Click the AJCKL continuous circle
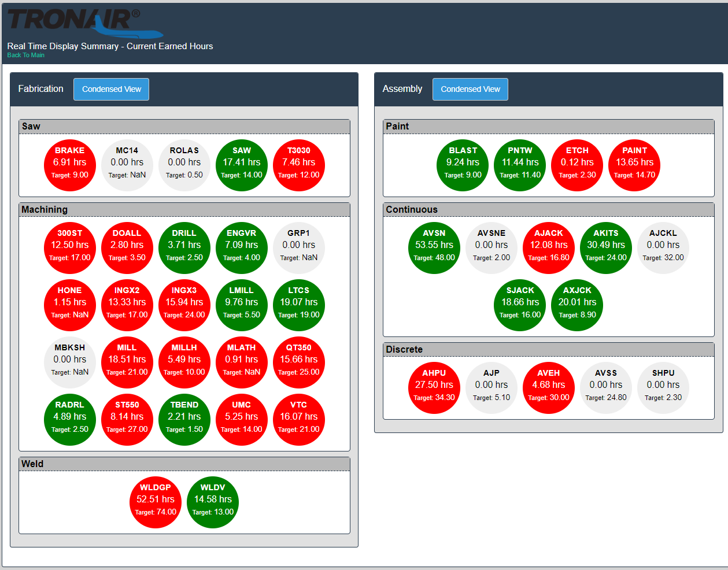This screenshot has height=570, width=728. 663,248
